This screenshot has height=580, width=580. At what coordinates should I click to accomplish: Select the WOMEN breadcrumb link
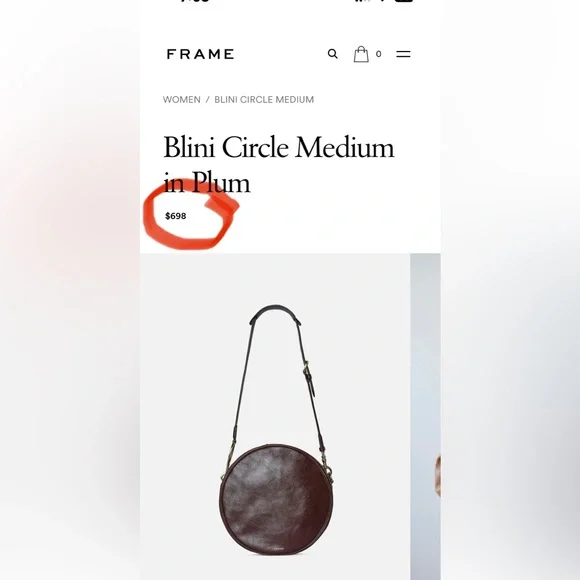click(182, 100)
